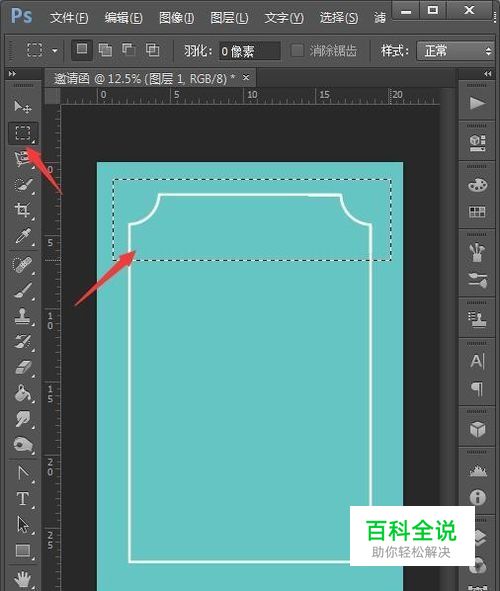Open the 3D cube panel
This screenshot has height=591, width=500.
click(x=477, y=429)
